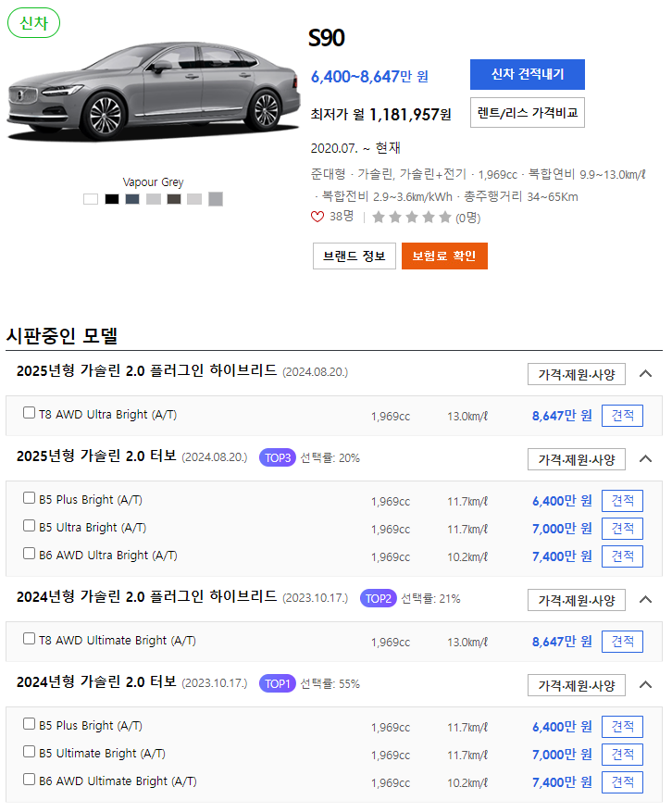The height and width of the screenshot is (812, 672).
Task: Click the (0명) review count
Action: click(x=468, y=218)
